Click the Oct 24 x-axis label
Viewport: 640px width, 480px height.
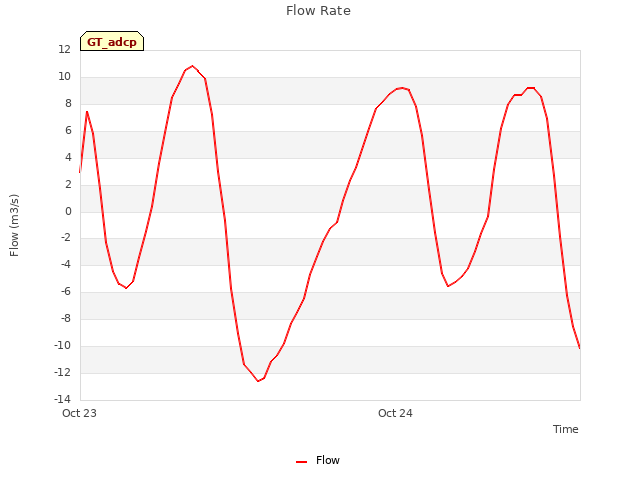pos(395,413)
